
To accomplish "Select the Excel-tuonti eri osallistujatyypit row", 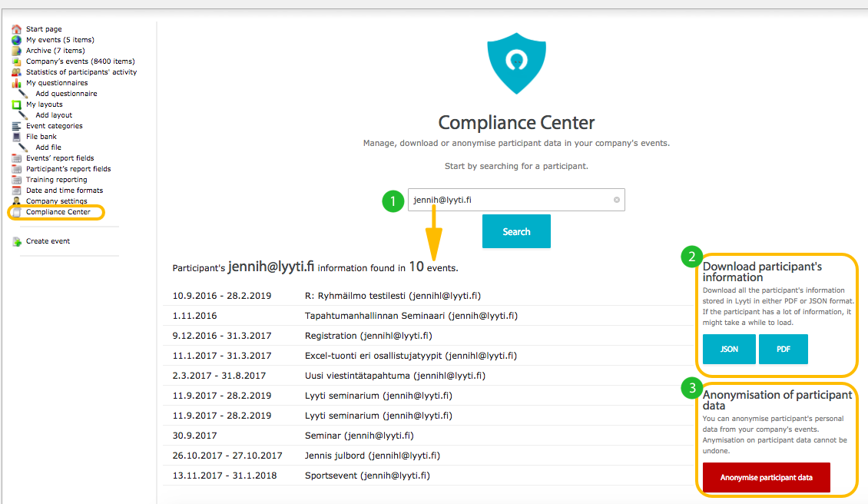I will (x=427, y=356).
